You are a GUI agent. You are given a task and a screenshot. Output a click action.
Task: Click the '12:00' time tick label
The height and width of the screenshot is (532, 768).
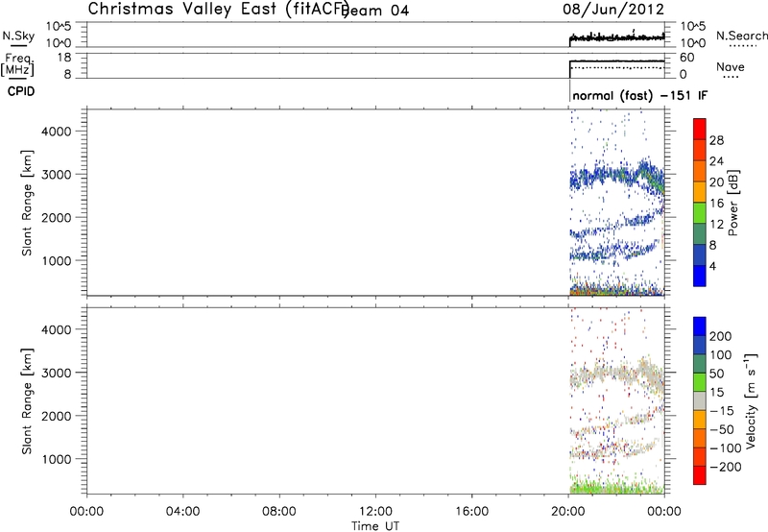tap(375, 512)
